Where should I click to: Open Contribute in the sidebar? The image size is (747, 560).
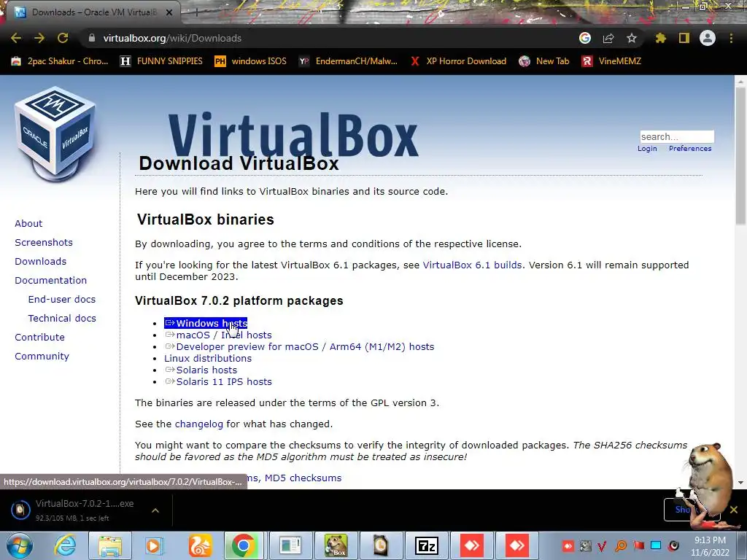(x=39, y=337)
